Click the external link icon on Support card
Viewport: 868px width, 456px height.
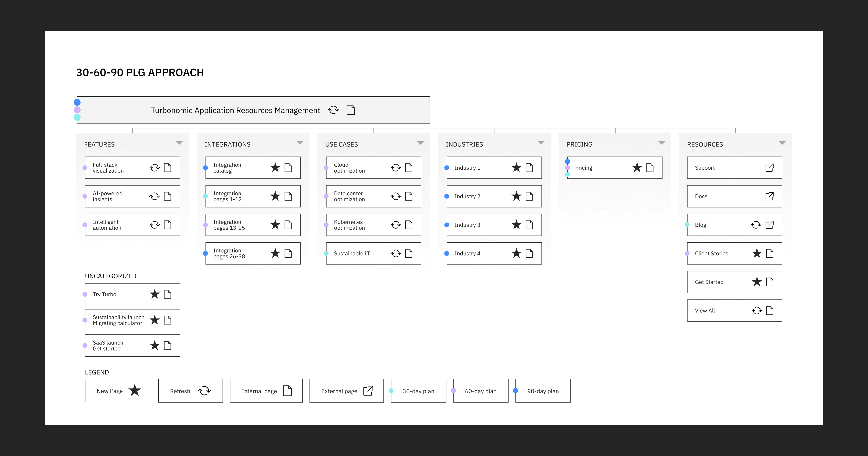pos(769,167)
